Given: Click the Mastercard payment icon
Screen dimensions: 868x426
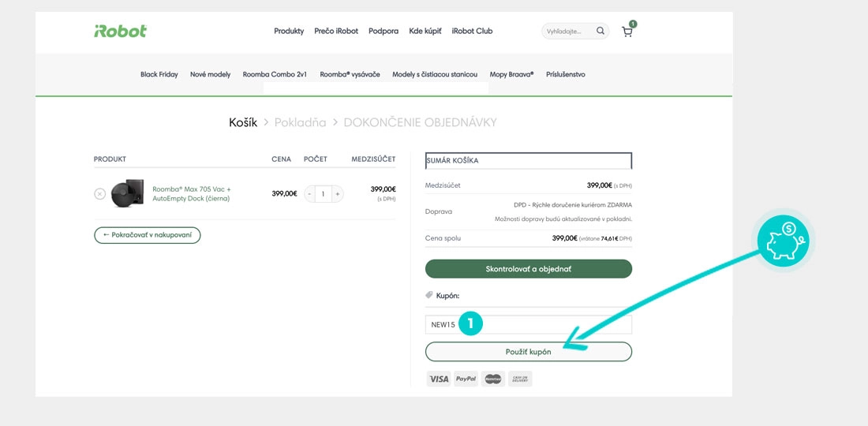Looking at the screenshot, I should coord(493,379).
